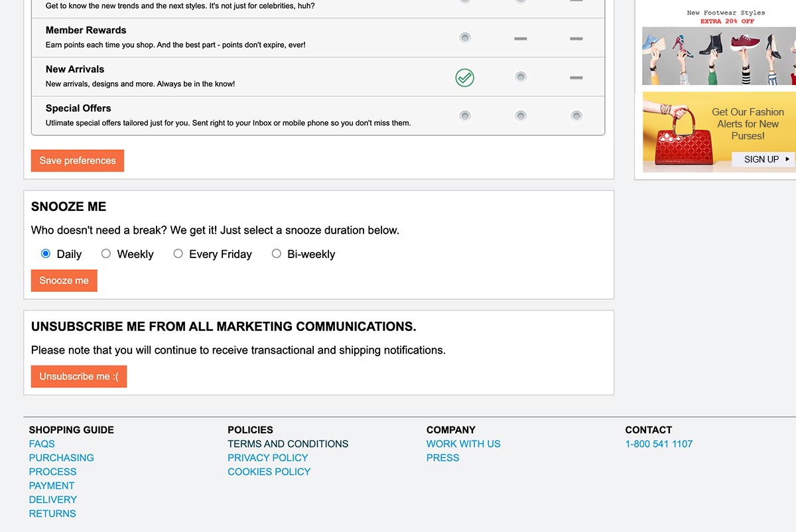
Task: Choose the Weekly snooze option
Action: 106,253
